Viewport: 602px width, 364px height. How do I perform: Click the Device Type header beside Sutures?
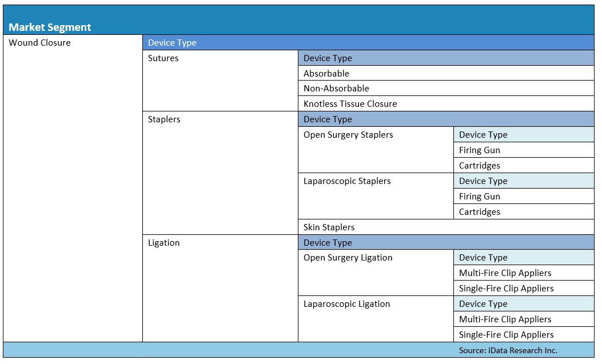click(x=446, y=58)
